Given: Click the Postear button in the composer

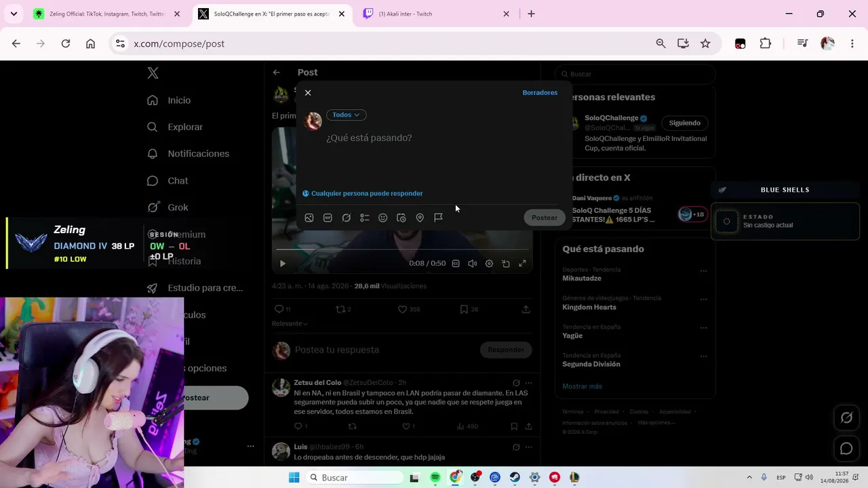Looking at the screenshot, I should (545, 218).
